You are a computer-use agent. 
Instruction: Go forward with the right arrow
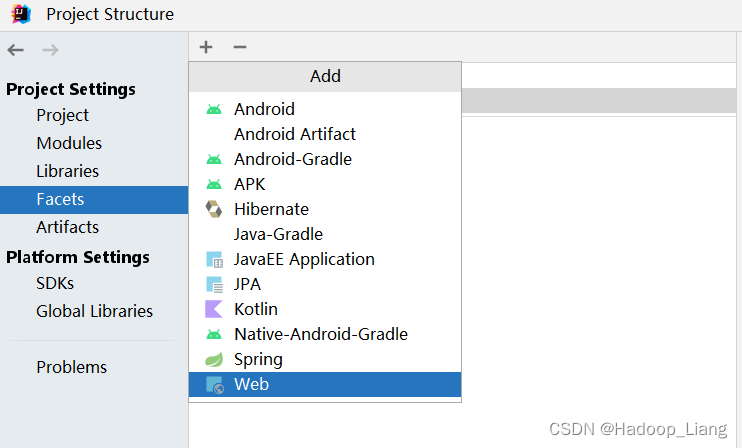50,50
